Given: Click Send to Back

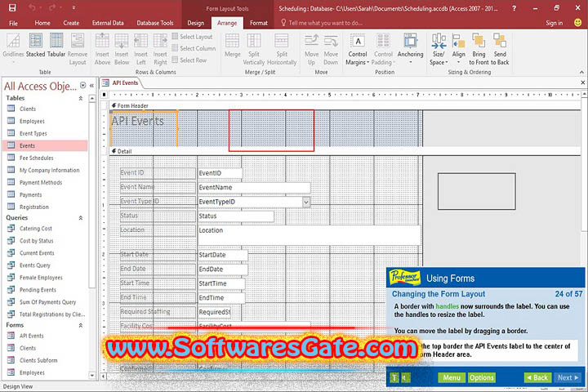Looking at the screenshot, I should coord(500,49).
